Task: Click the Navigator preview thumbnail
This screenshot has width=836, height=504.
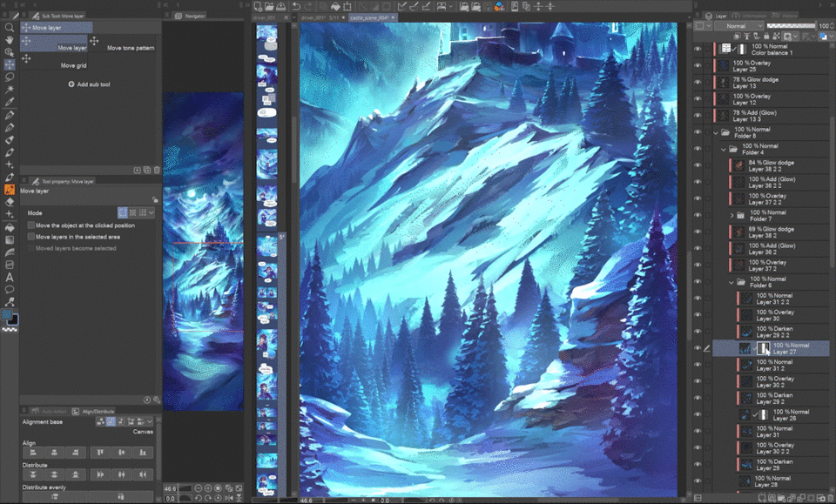Action: [x=203, y=252]
